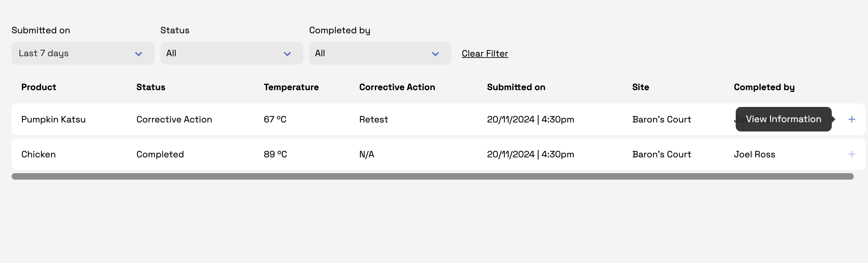Screen dimensions: 868x263
Task: Click the Status column header
Action: [x=151, y=87]
